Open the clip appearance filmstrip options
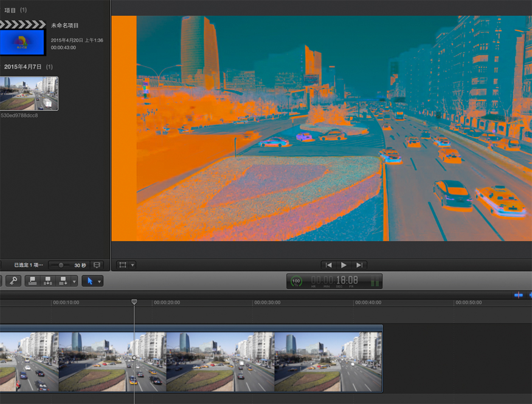532x404 pixels. click(x=96, y=265)
